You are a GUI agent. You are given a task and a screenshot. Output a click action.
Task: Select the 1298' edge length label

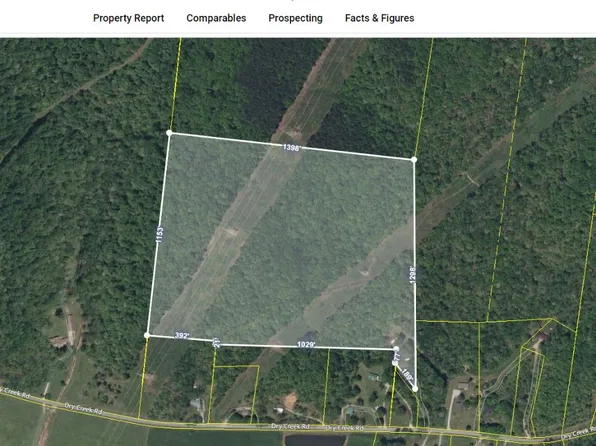click(413, 275)
